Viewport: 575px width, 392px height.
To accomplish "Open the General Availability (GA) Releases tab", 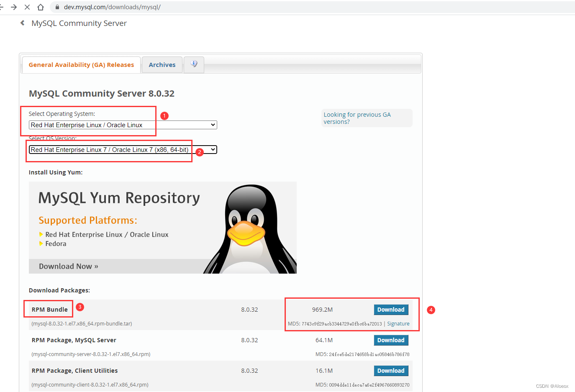I will (x=81, y=65).
